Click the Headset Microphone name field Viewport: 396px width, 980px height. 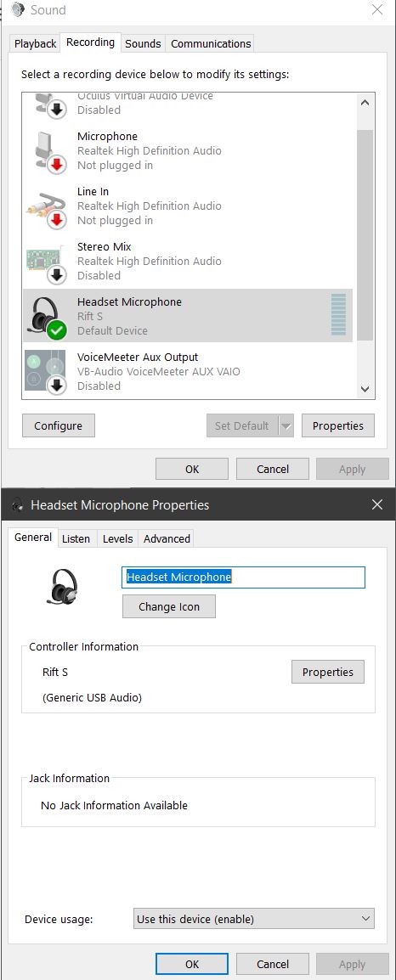(243, 577)
